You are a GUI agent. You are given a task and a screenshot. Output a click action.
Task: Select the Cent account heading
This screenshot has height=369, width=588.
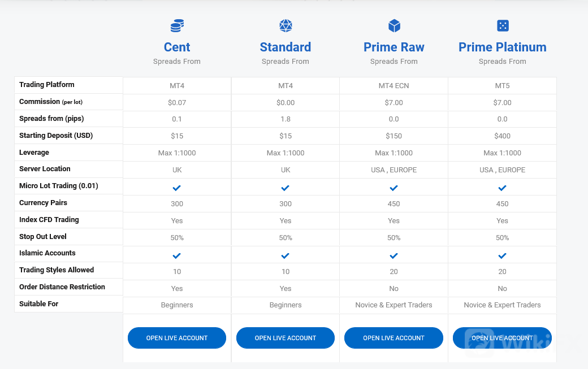[x=177, y=47]
